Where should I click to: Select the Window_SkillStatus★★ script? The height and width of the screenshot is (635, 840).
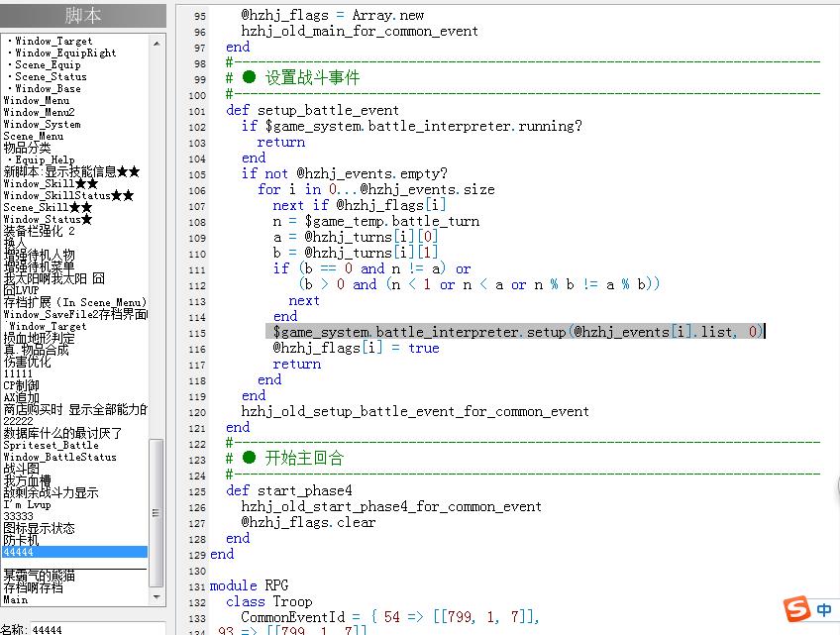point(68,195)
